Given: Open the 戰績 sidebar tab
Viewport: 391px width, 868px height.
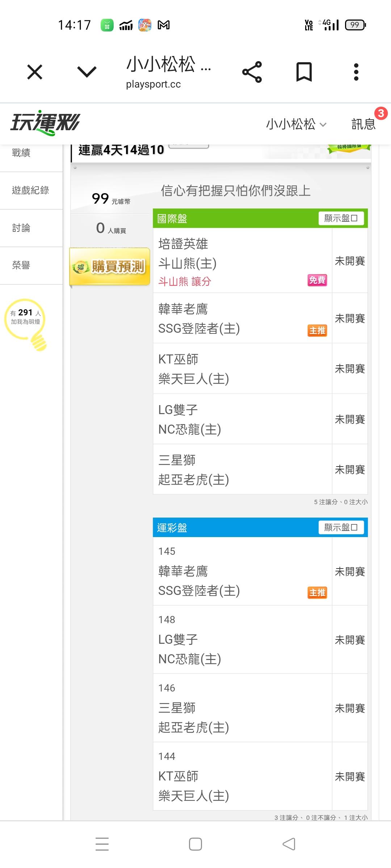Looking at the screenshot, I should tap(21, 153).
